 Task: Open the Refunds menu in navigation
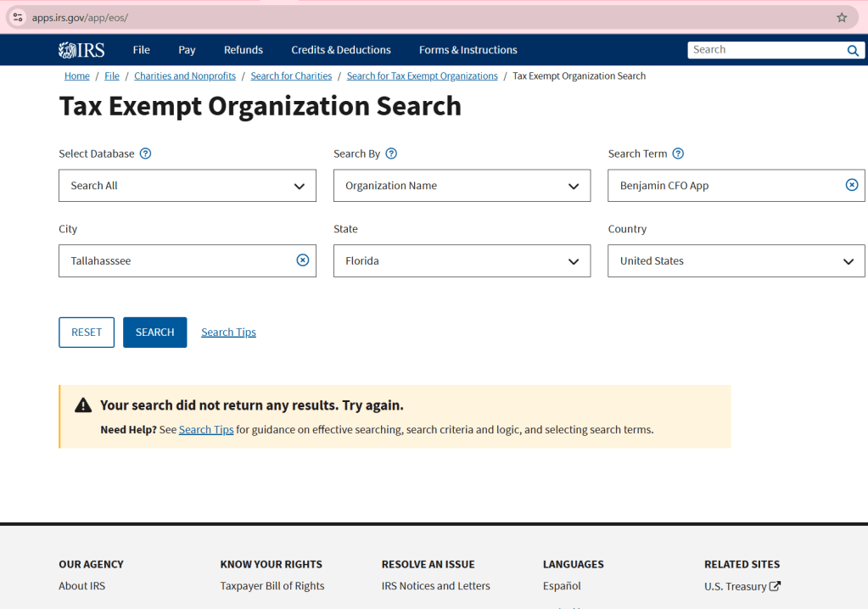point(244,50)
